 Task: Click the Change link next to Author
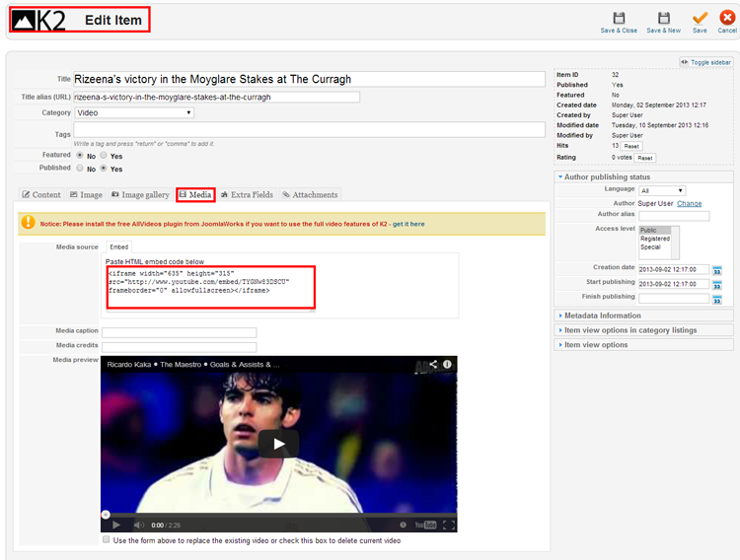coord(689,203)
